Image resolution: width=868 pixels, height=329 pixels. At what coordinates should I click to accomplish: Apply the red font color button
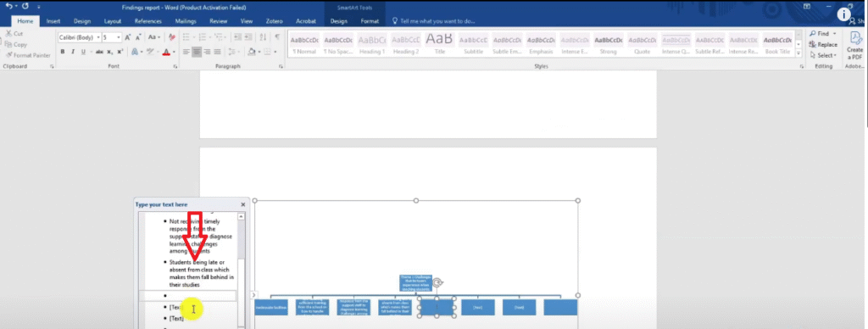[166, 52]
